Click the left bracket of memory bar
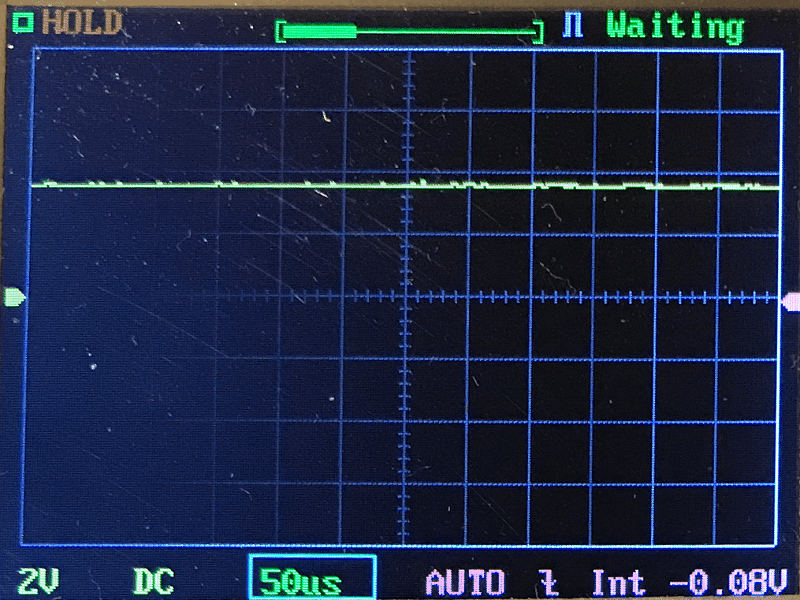 click(x=281, y=32)
